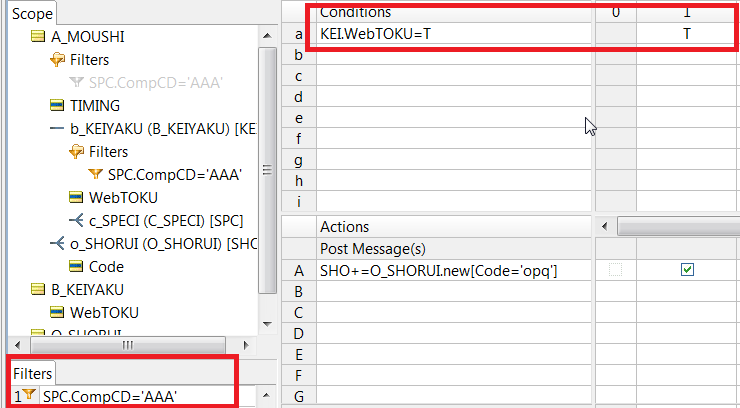
Task: Click the orange filter icon beside SPC.CompCD='AAA' in tree
Action: pyautogui.click(x=95, y=175)
